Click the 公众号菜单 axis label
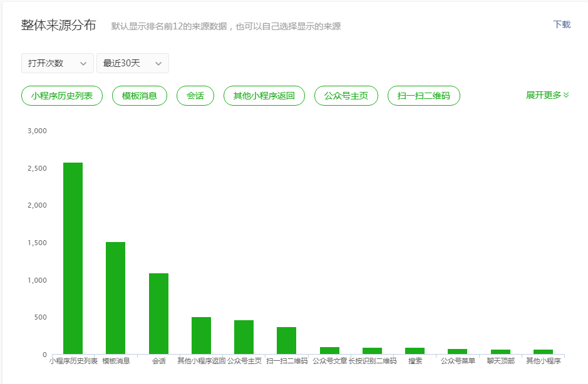Image resolution: width=588 pixels, height=384 pixels. pos(458,361)
